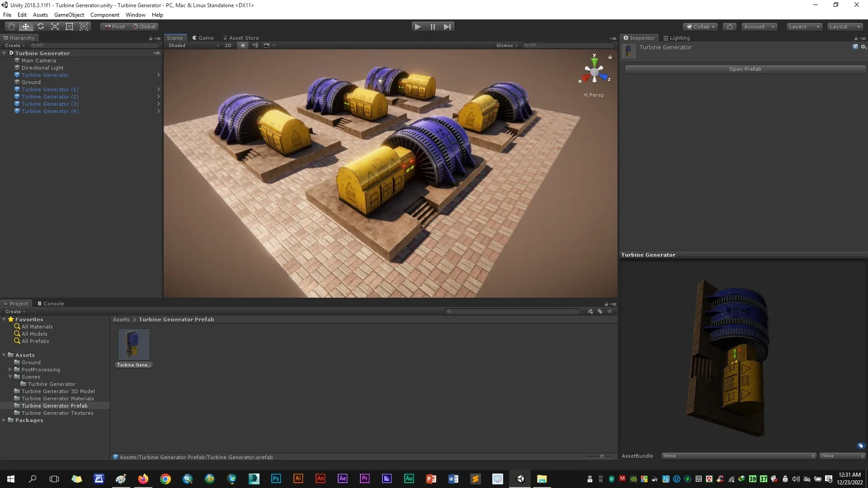
Task: Switch to the Asset Store tab
Action: [243, 38]
